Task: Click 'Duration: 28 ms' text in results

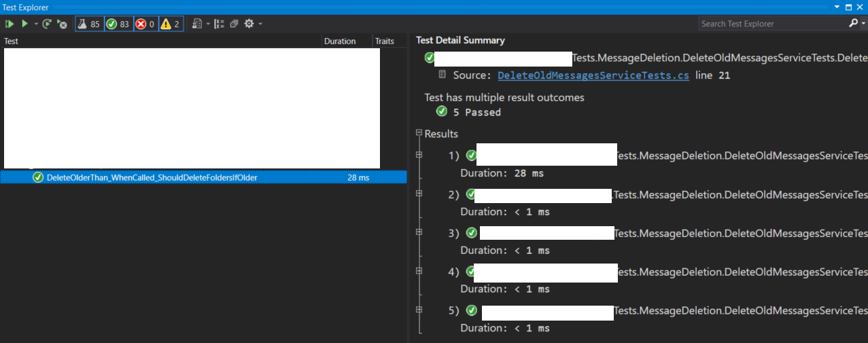Action: tap(502, 173)
